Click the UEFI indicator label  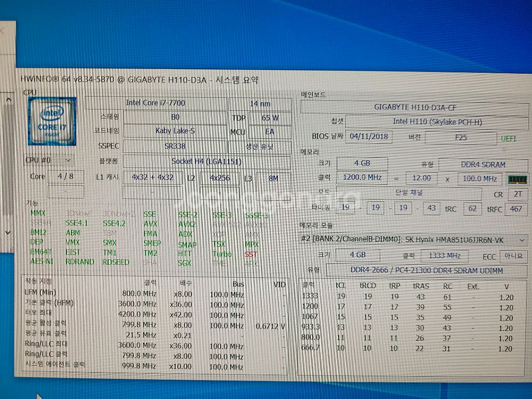click(x=509, y=138)
